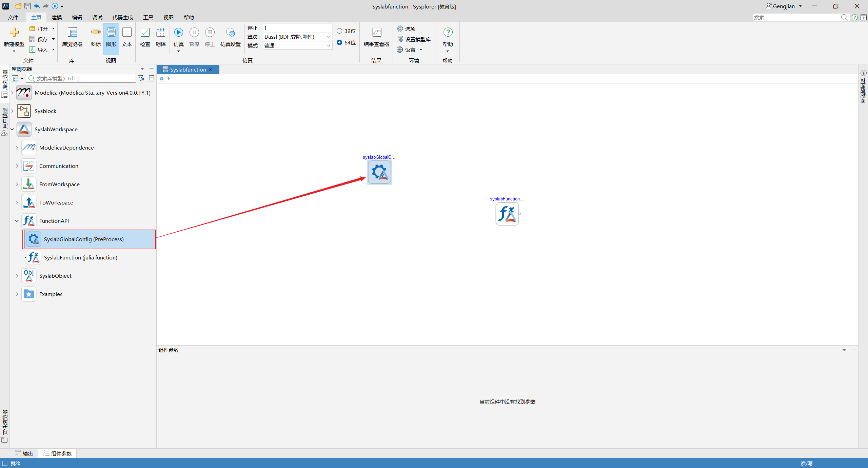The width and height of the screenshot is (868, 468).
Task: Open the 文件 menu
Action: pos(13,17)
